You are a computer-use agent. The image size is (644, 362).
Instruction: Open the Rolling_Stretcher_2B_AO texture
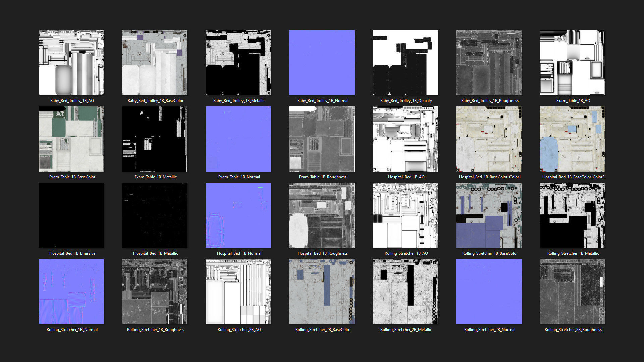(x=238, y=292)
